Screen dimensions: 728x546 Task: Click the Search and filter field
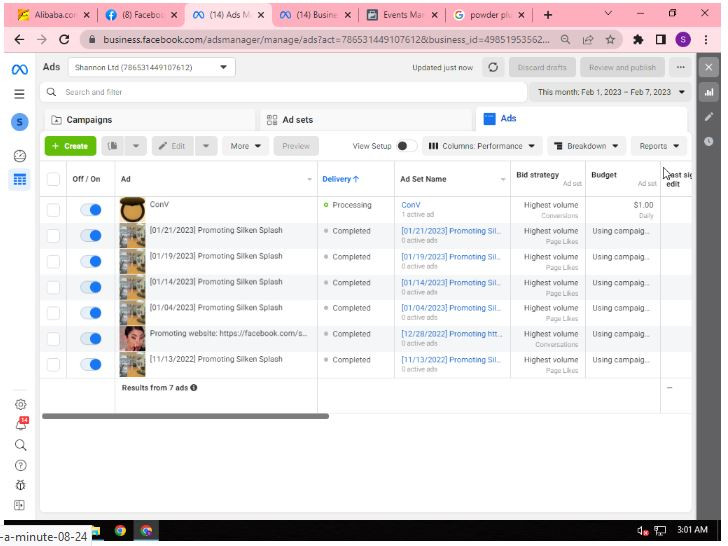(x=283, y=92)
